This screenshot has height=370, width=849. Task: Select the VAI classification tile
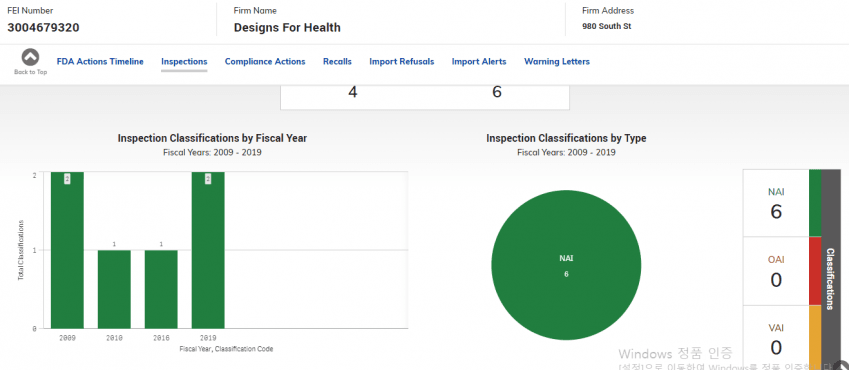coord(776,338)
